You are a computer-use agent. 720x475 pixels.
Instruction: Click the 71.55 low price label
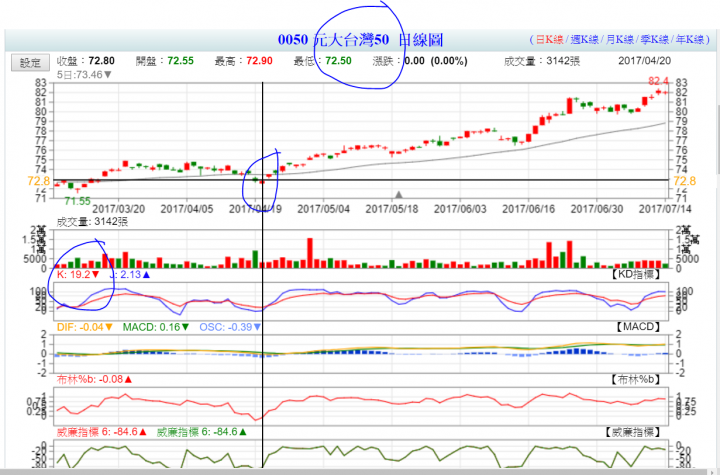coord(77,201)
